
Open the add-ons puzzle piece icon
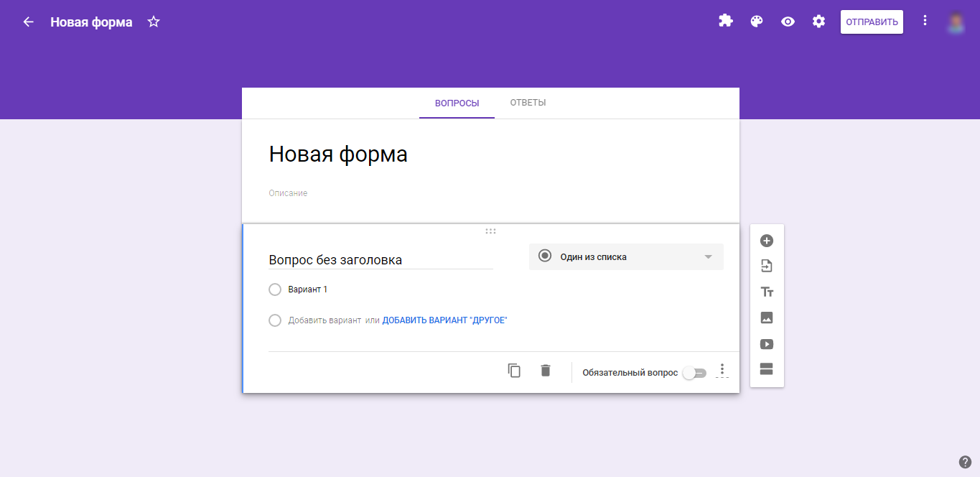[x=726, y=22]
